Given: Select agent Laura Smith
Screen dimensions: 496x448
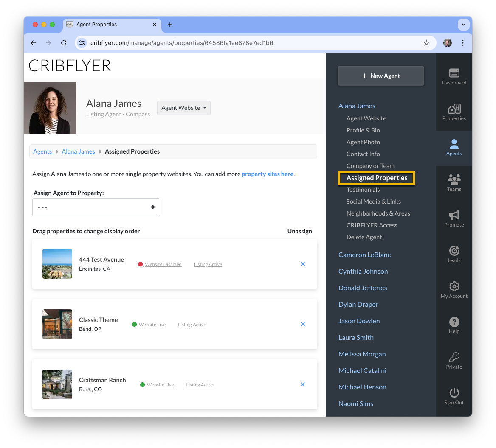Looking at the screenshot, I should [356, 337].
